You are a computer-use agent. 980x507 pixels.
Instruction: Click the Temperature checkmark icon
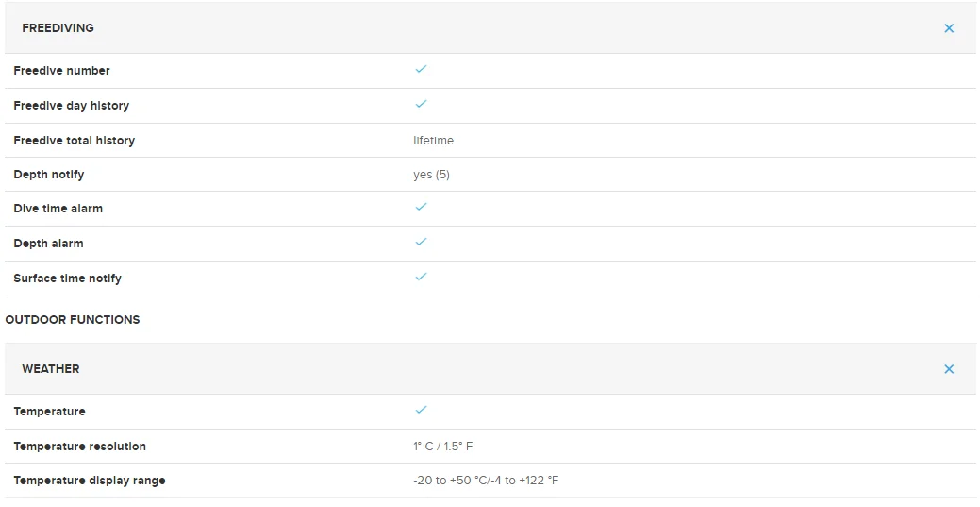421,410
